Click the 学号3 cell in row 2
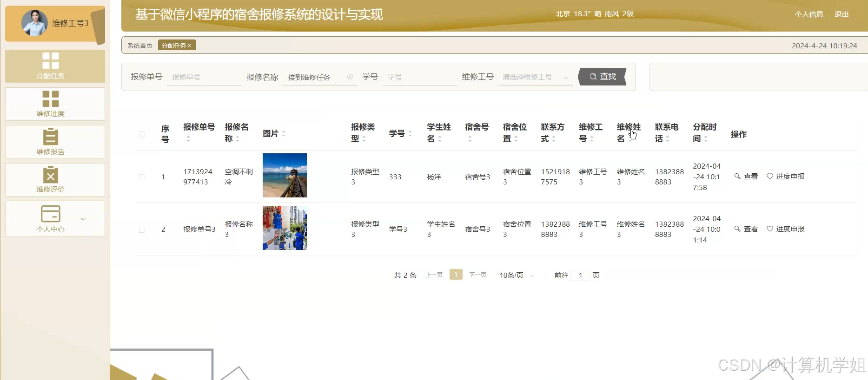The height and width of the screenshot is (380, 868). point(398,229)
